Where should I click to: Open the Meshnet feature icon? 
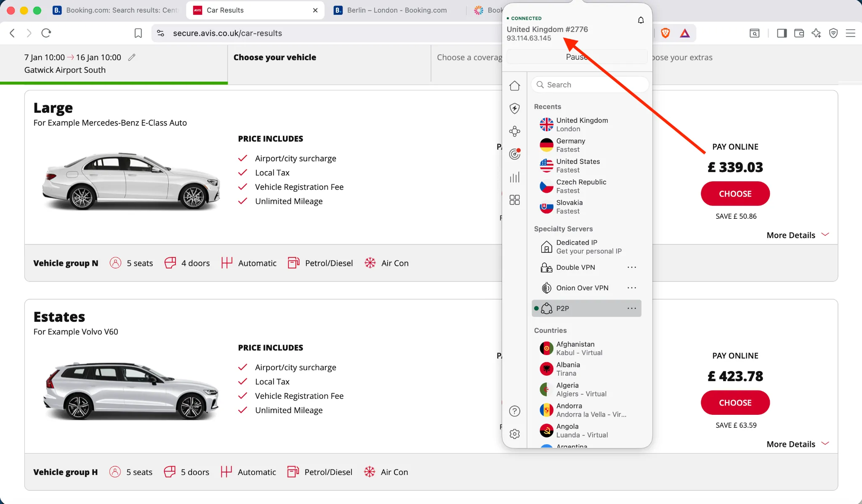[x=515, y=131]
